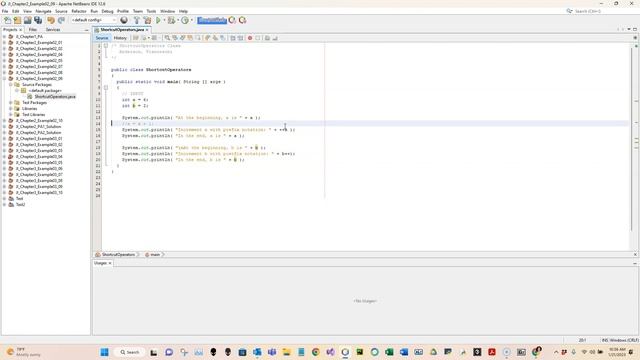640x360 pixels.
Task: Collapse the Source Packages folder node
Action: pyautogui.click(x=11, y=84)
